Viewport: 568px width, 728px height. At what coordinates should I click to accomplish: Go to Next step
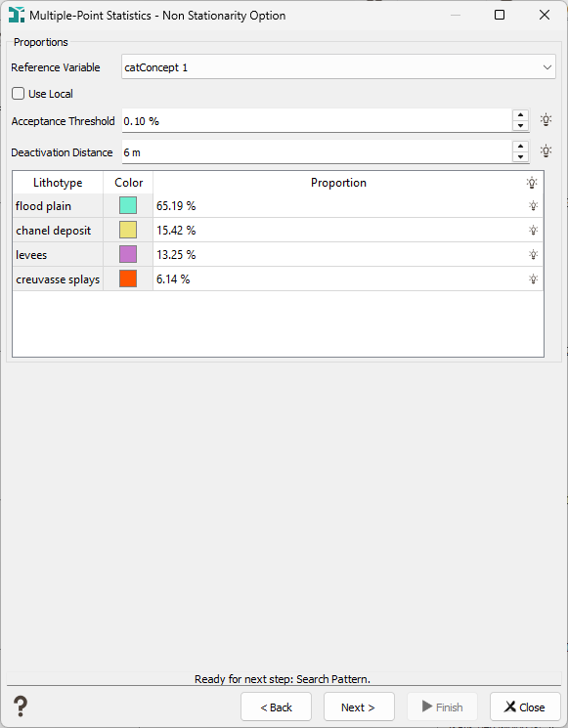pos(359,707)
